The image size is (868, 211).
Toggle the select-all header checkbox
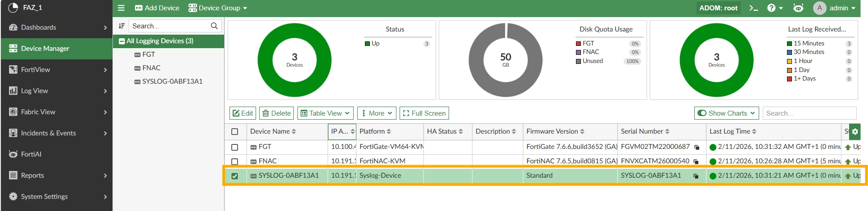tap(234, 132)
